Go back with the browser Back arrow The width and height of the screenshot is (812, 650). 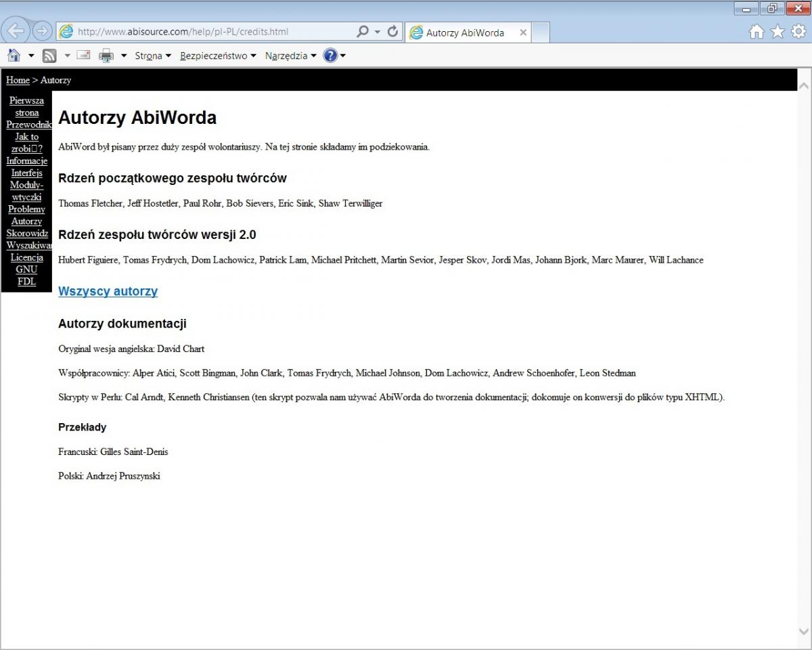(16, 31)
